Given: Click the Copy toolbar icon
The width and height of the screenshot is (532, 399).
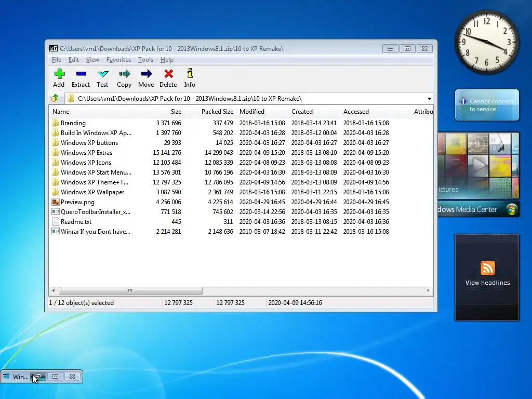Looking at the screenshot, I should [x=125, y=74].
